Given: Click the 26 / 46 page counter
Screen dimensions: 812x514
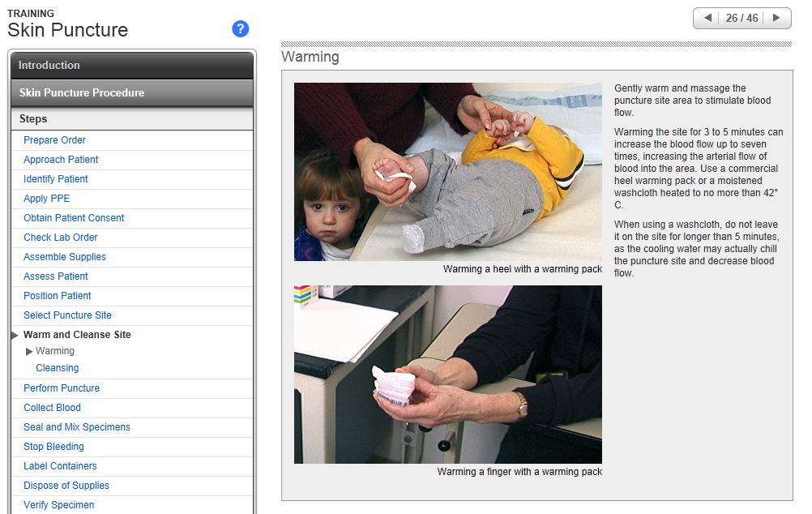Looking at the screenshot, I should click(x=741, y=18).
